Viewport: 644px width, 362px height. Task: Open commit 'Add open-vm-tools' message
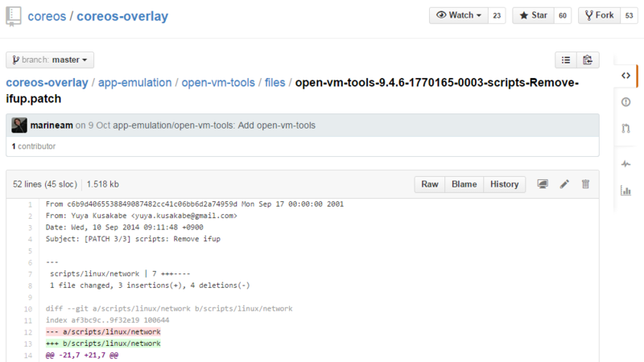[214, 125]
